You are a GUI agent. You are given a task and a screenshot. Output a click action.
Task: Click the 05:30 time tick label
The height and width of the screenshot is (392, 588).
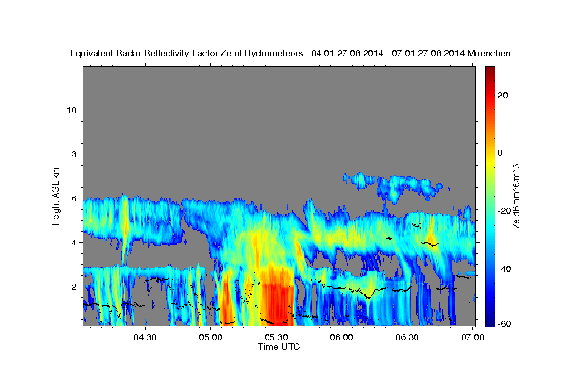pos(276,337)
